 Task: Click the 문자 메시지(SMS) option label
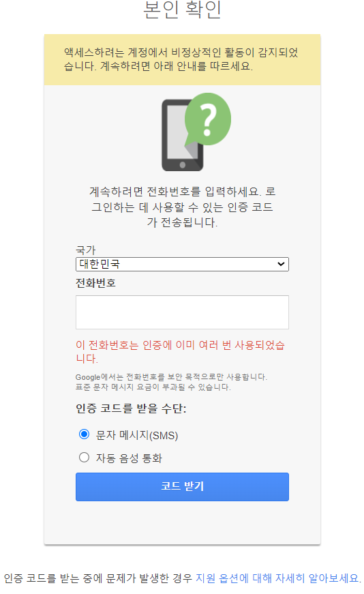pyautogui.click(x=137, y=435)
